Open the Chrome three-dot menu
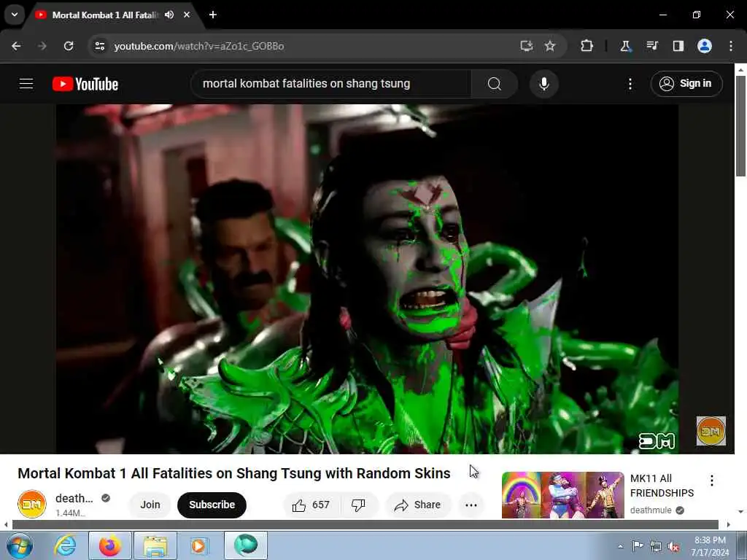 731,46
